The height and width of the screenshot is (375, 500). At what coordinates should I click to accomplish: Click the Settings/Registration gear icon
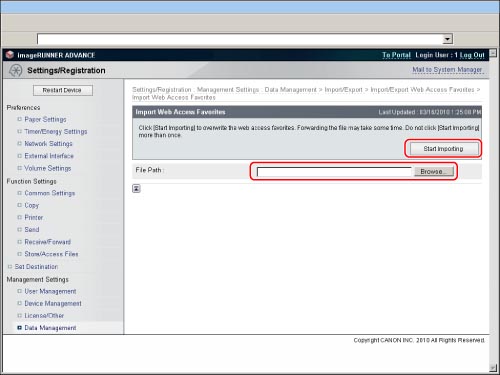pyautogui.click(x=15, y=70)
